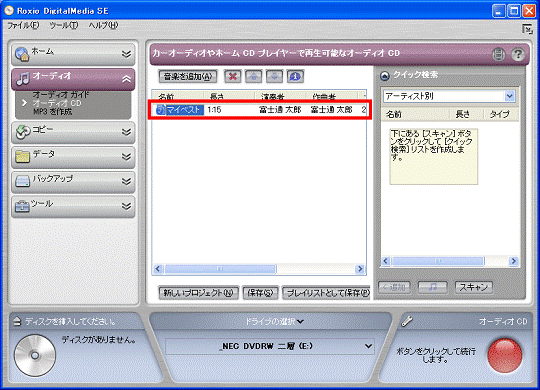Click the eject icon near disc prompt
540x390 pixels.
pyautogui.click(x=17, y=321)
